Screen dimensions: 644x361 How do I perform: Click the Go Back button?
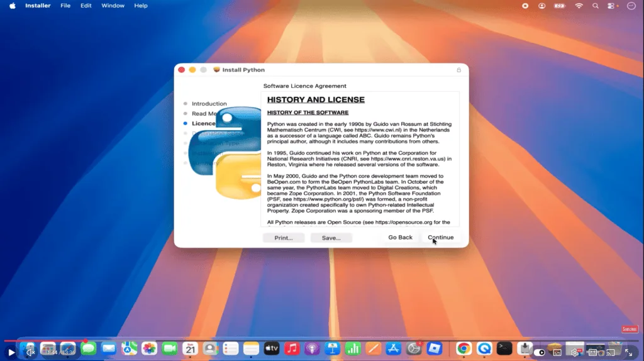click(400, 237)
